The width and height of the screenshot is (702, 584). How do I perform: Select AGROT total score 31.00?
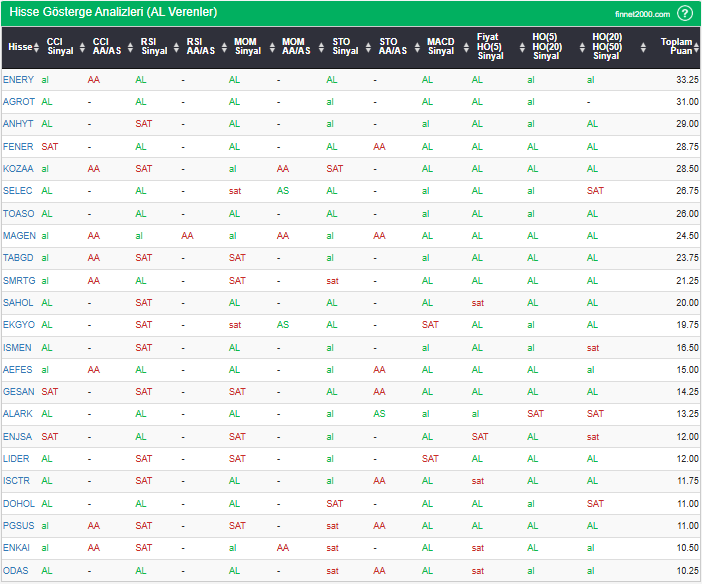[x=687, y=102]
